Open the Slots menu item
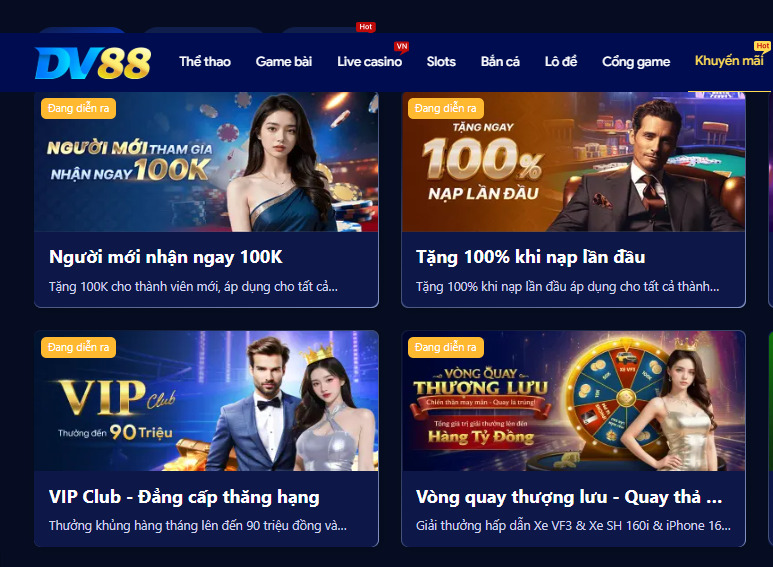773x567 pixels. point(441,62)
